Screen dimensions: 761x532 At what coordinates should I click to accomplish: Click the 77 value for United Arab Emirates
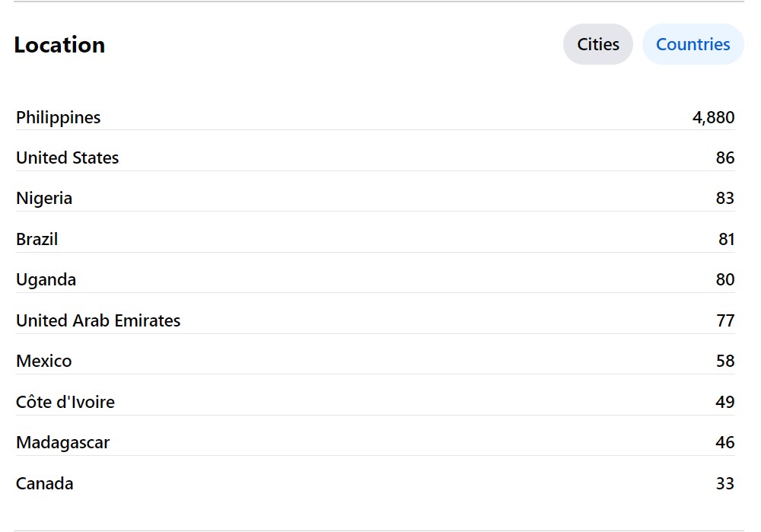tap(724, 320)
